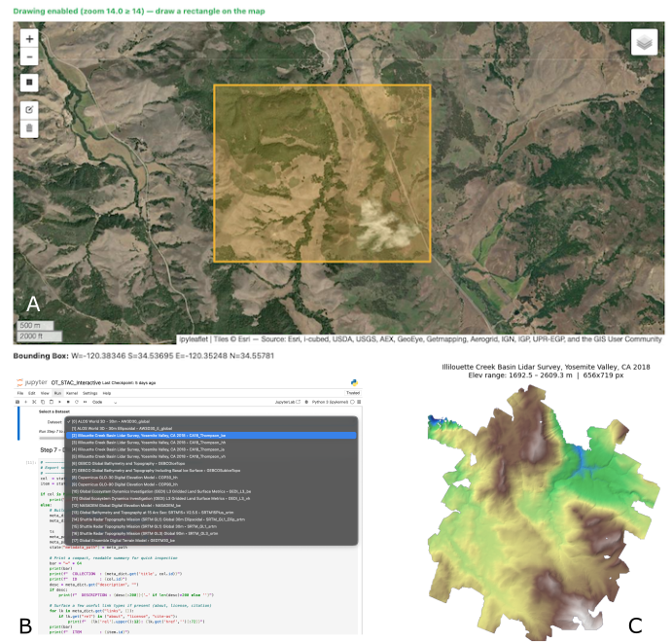Zoom out on the map
The height and width of the screenshot is (642, 672).
click(29, 56)
